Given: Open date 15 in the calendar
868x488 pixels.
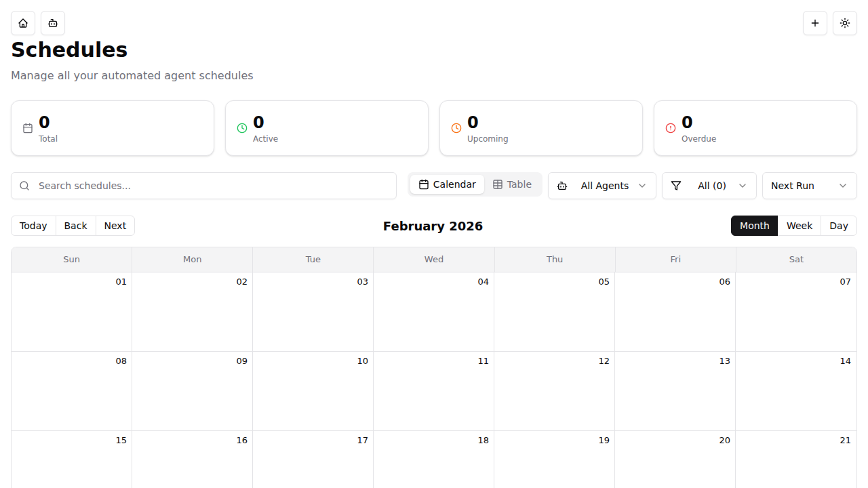Looking at the screenshot, I should pyautogui.click(x=121, y=440).
